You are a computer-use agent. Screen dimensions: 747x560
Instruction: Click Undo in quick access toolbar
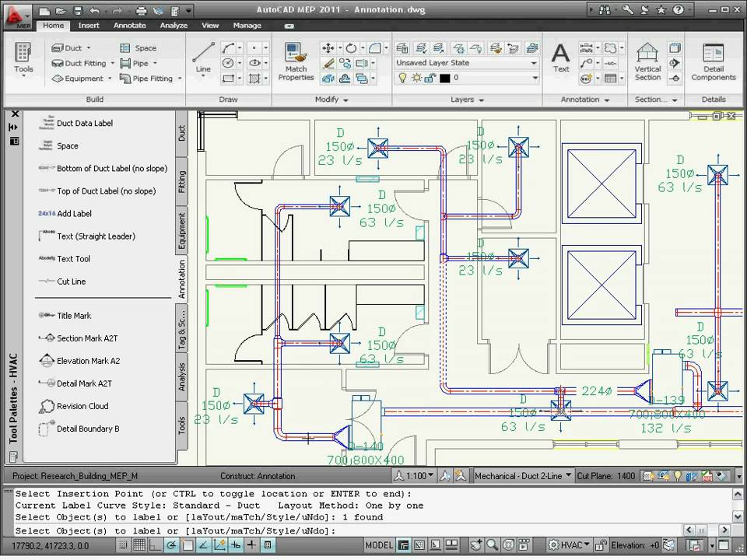95,10
